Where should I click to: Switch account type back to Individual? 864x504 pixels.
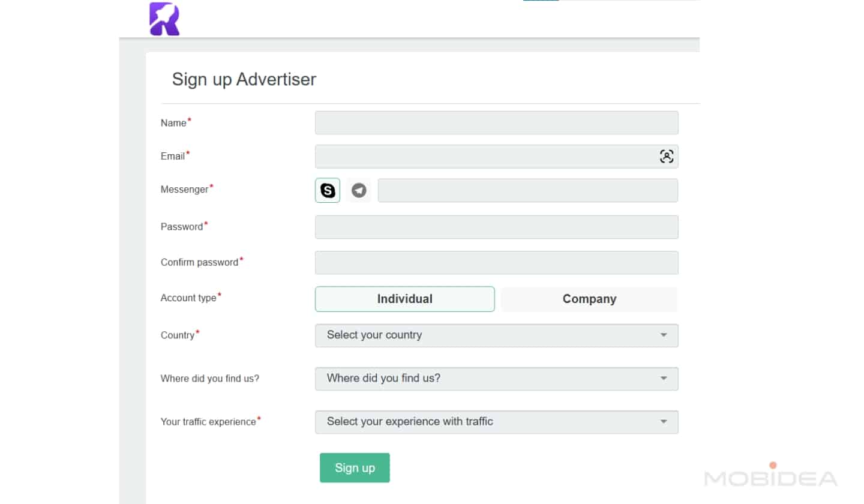[x=404, y=299]
